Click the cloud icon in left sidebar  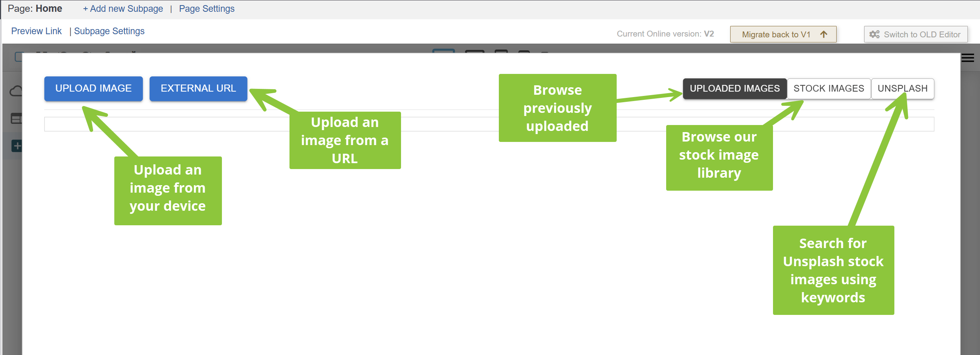tap(16, 91)
